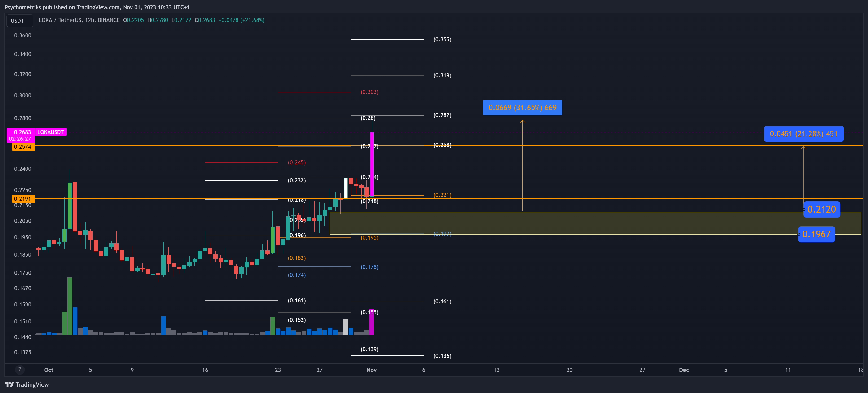Click the Z timezone button
Image resolution: width=868 pixels, height=393 pixels.
click(x=20, y=369)
